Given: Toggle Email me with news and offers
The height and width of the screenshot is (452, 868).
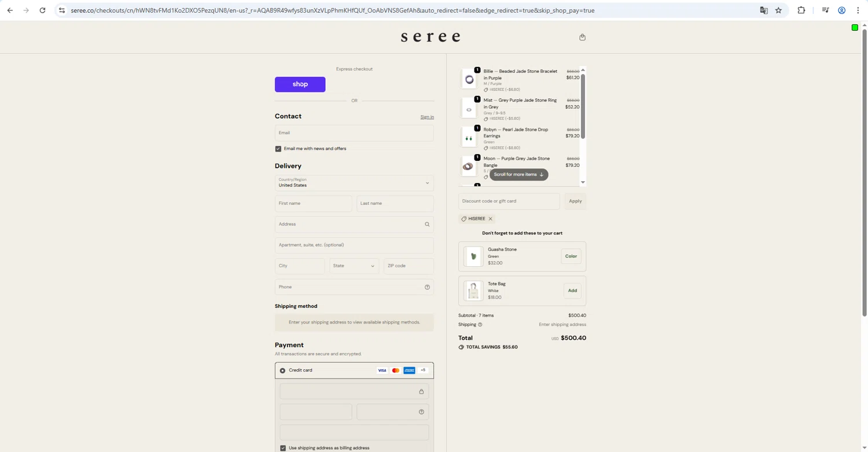Looking at the screenshot, I should [278, 149].
